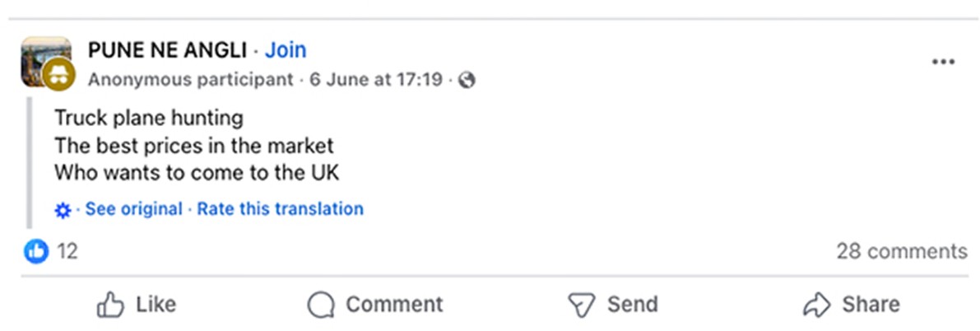This screenshot has width=980, height=331.
Task: Click the Anonymous participant label
Action: [190, 80]
